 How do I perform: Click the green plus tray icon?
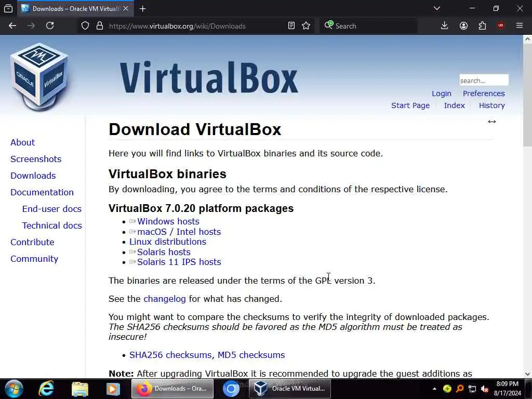click(x=447, y=389)
